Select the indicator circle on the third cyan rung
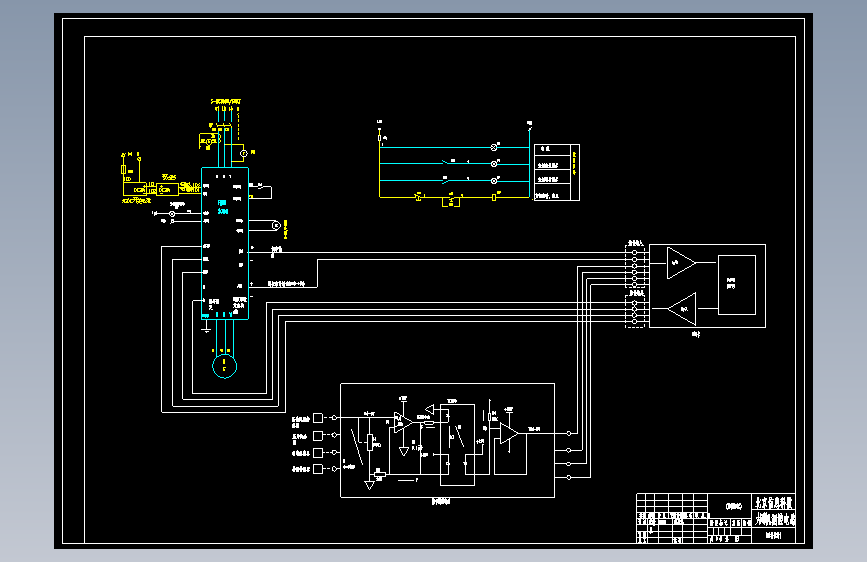 (x=494, y=181)
